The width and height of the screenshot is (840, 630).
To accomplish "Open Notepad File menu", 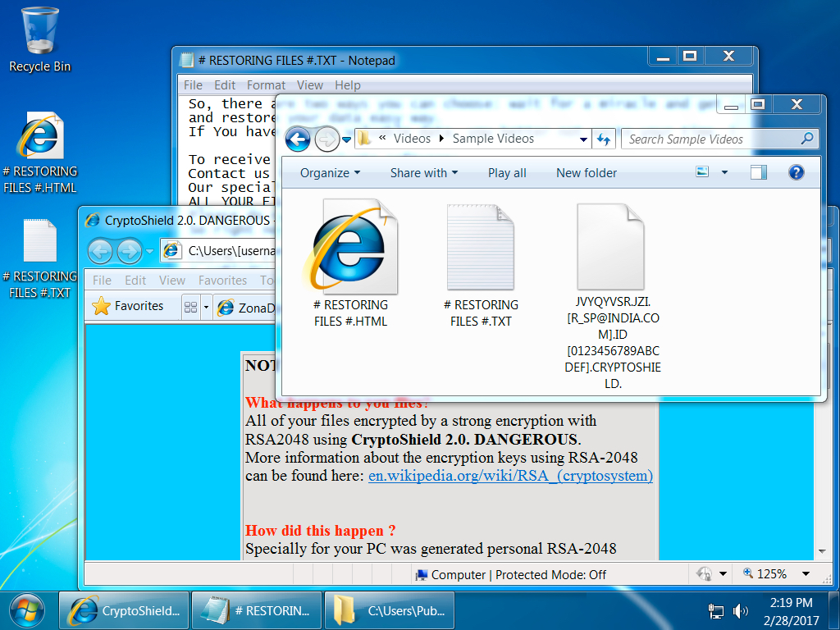I will coord(193,85).
